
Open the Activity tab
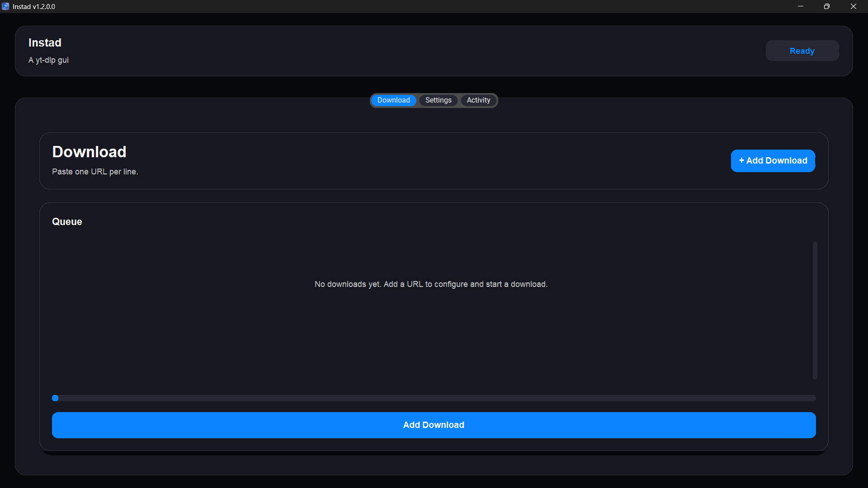(x=478, y=100)
